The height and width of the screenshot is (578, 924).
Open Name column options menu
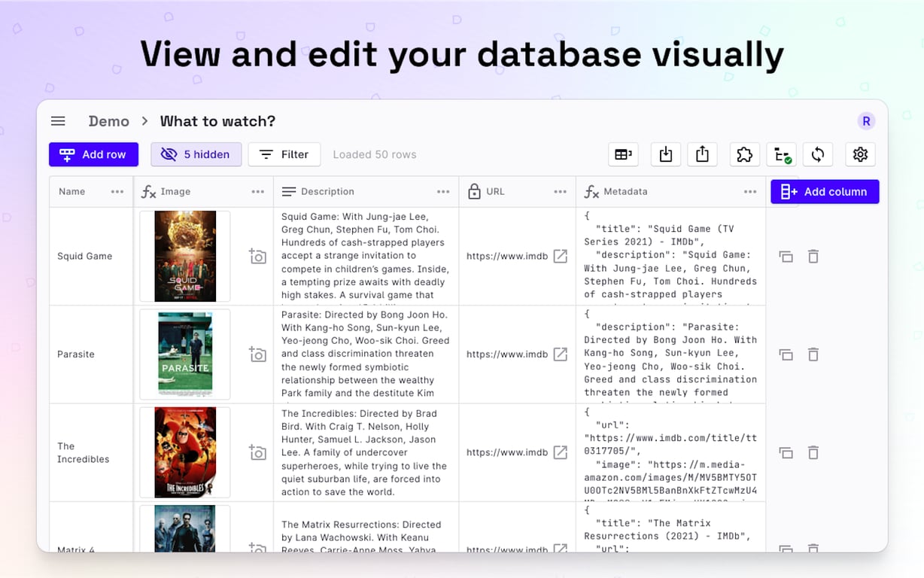pyautogui.click(x=117, y=192)
